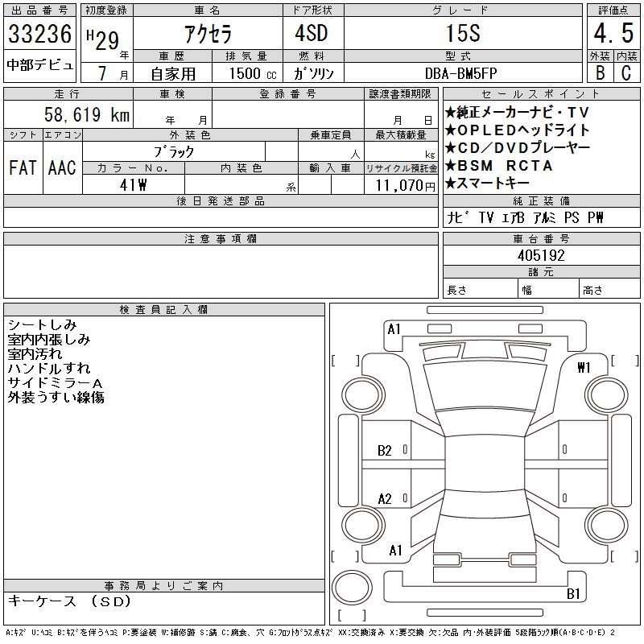Screen dimensions: 644x644
Task: Select the registration year H29
Action: pyautogui.click(x=103, y=39)
